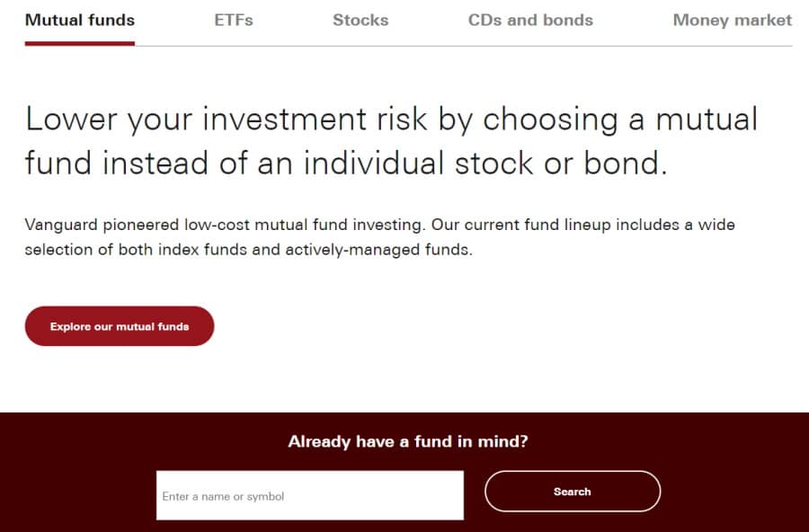Click the Mutual funds label with red underline

point(81,20)
